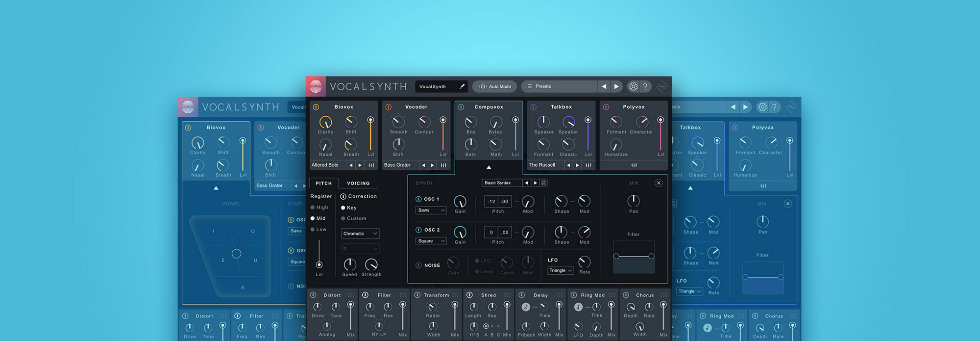Click the pitch Lvl slider handle

[x=319, y=264]
